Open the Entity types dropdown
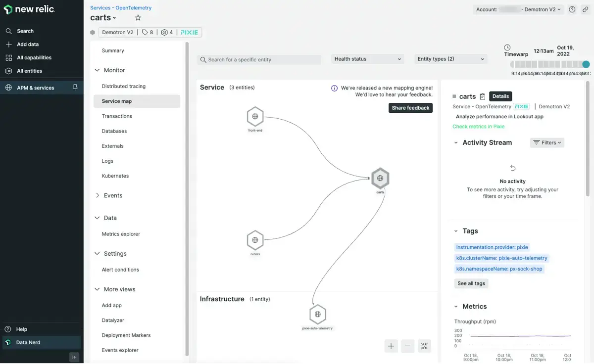594x364 pixels. [450, 59]
